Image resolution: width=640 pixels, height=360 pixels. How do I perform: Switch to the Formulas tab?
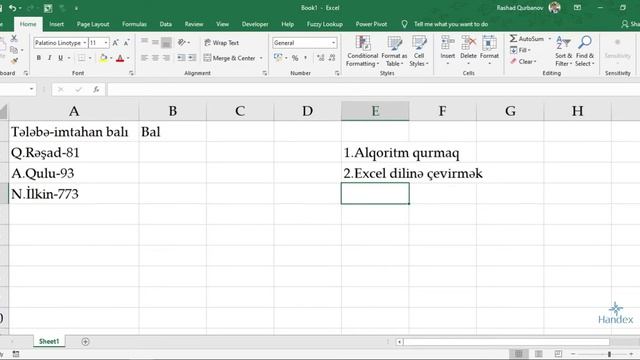(134, 24)
